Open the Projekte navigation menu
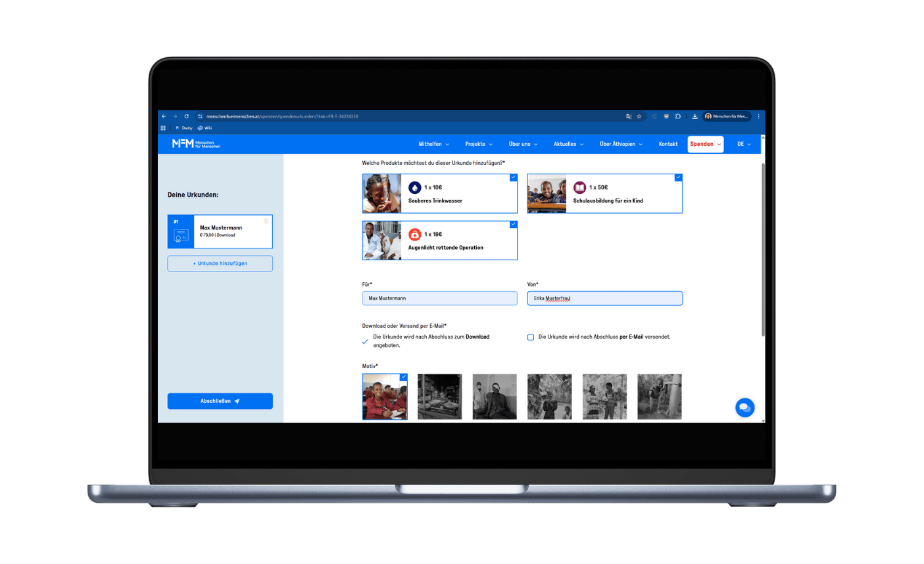 click(478, 144)
